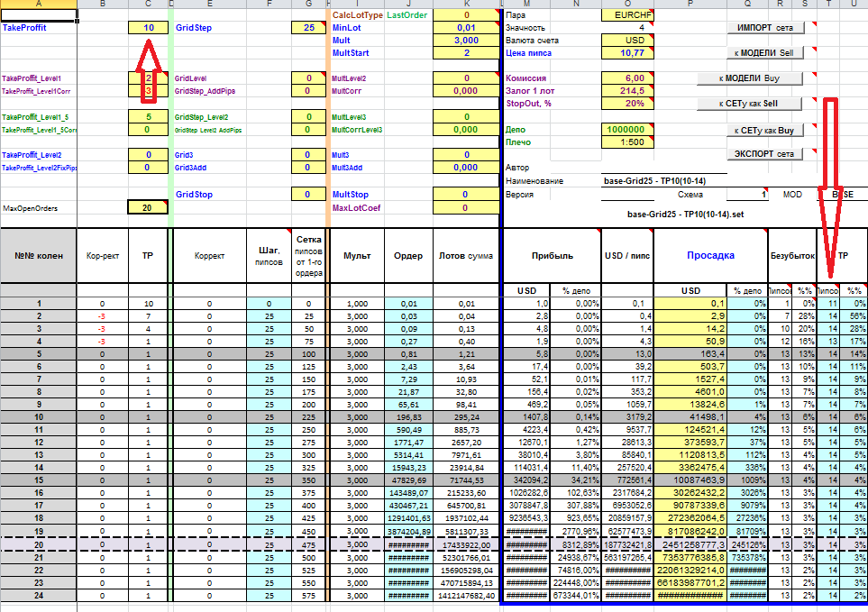The height and width of the screenshot is (612, 868).
Task: Click the Мульт table header
Action: pos(357,256)
